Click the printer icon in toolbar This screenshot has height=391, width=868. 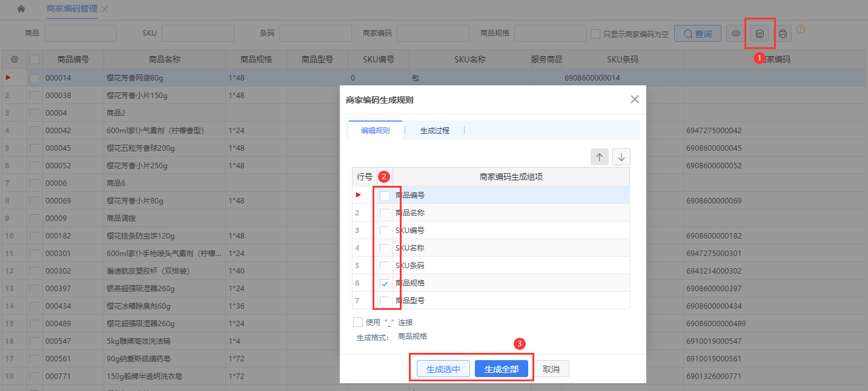[x=783, y=33]
